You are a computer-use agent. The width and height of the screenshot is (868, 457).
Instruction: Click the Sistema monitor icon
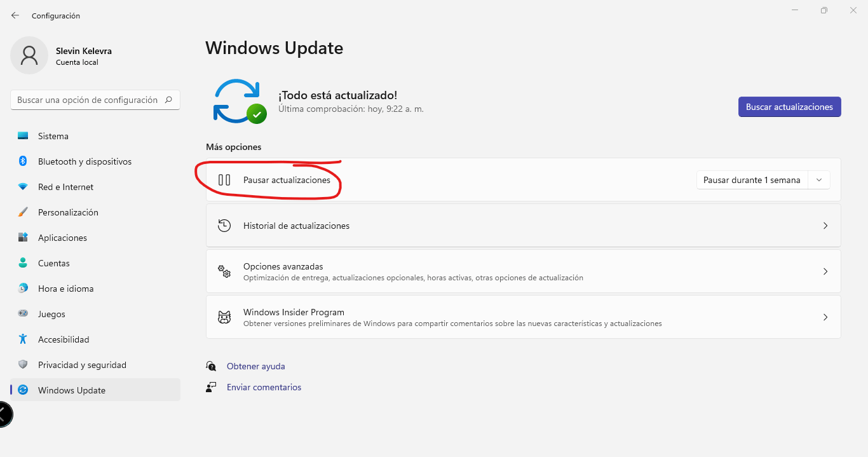(x=23, y=136)
